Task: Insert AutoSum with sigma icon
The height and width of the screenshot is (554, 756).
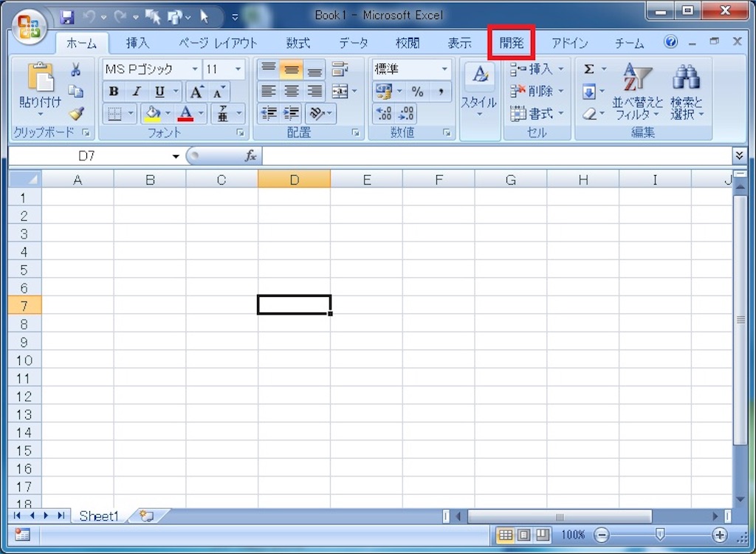Action: click(588, 69)
